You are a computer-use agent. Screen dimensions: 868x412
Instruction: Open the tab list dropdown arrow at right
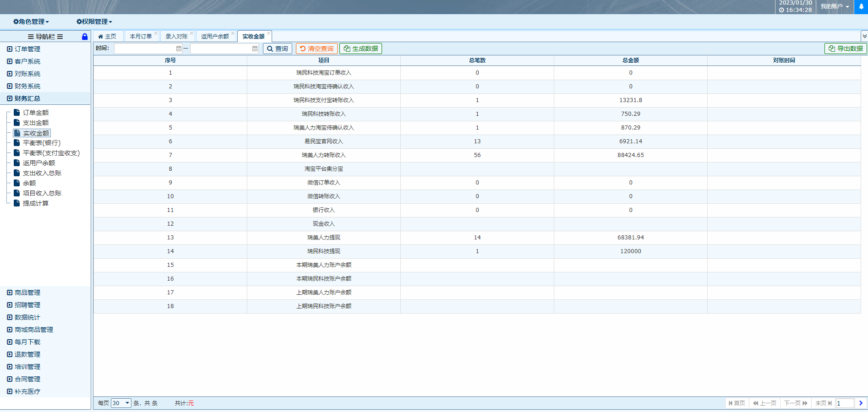[864, 36]
